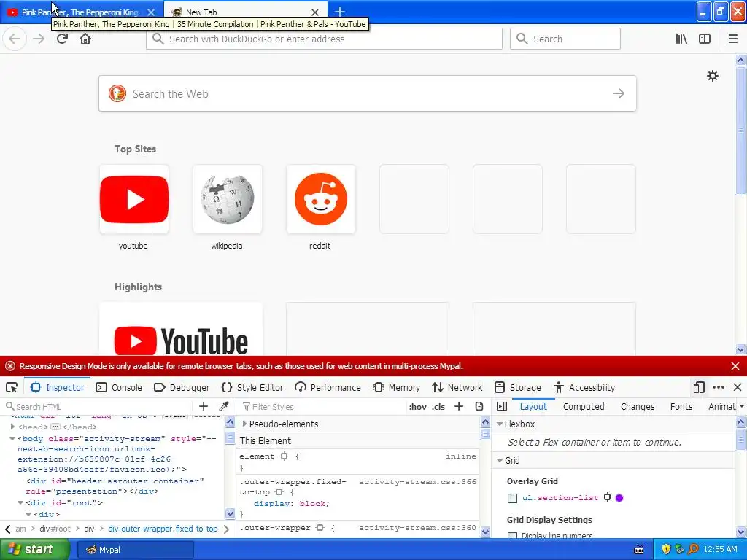
Task: Close the New Tab tab
Action: [315, 12]
